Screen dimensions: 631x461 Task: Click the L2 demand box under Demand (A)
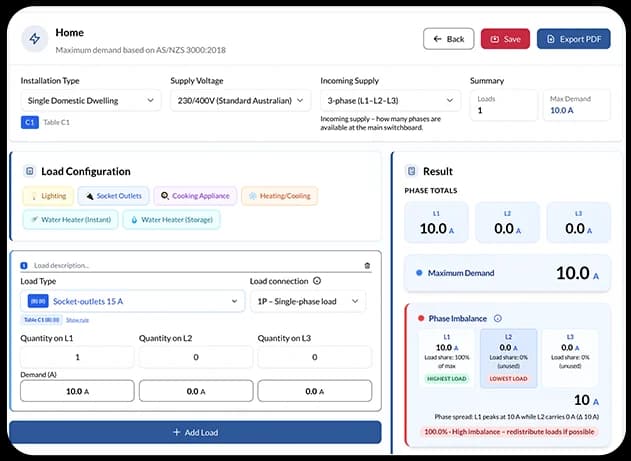pos(196,391)
